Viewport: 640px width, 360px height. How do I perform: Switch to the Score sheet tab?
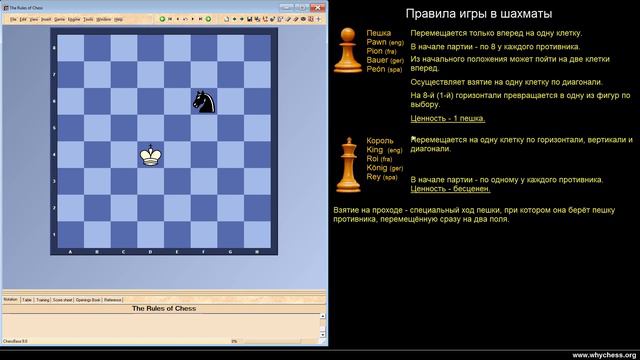click(x=62, y=300)
